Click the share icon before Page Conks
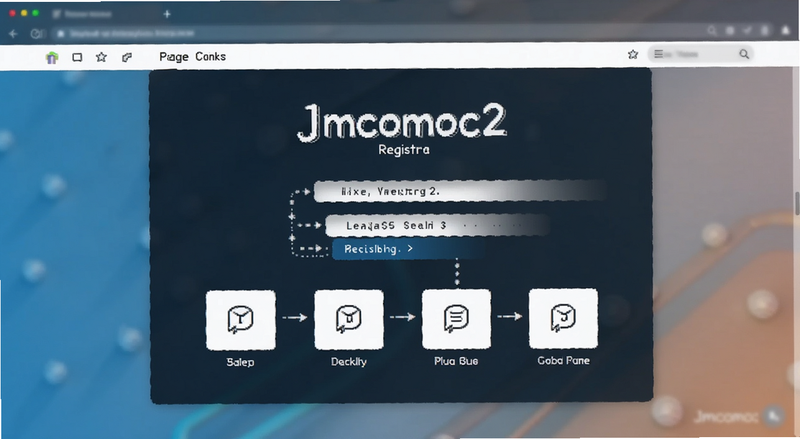 [127, 57]
